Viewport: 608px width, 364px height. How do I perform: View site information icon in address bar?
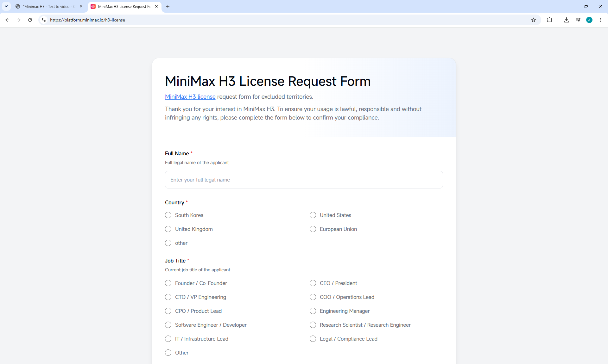click(44, 20)
